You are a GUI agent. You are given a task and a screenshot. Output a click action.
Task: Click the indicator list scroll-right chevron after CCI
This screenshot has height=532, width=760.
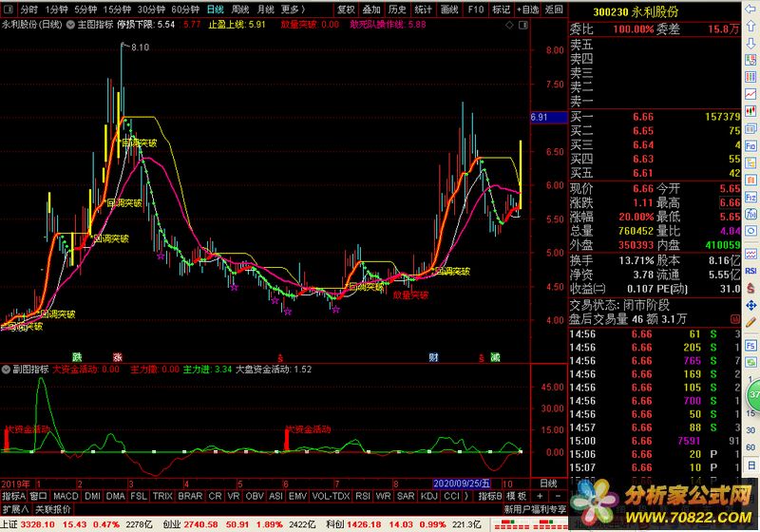point(466,496)
